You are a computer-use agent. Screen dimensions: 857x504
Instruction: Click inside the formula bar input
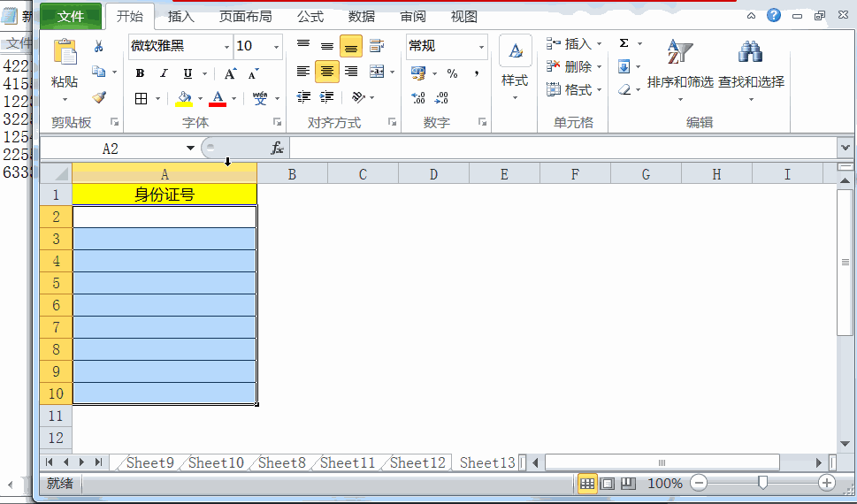click(563, 149)
